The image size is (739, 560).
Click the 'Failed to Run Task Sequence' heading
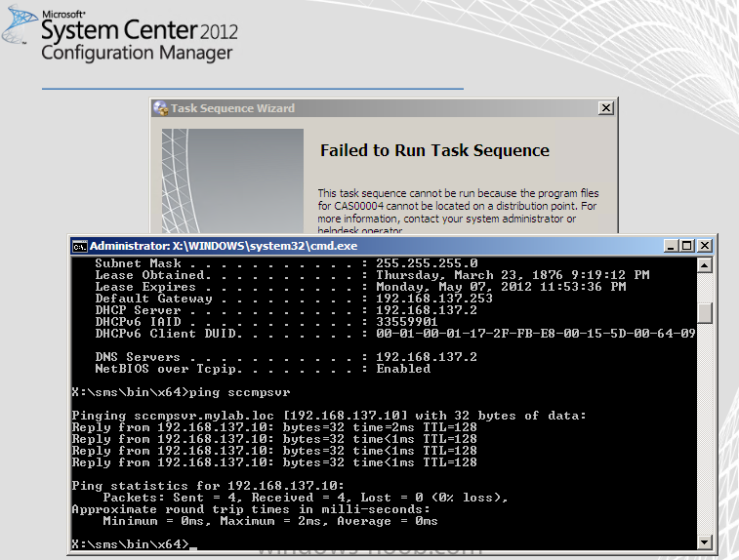(x=434, y=150)
